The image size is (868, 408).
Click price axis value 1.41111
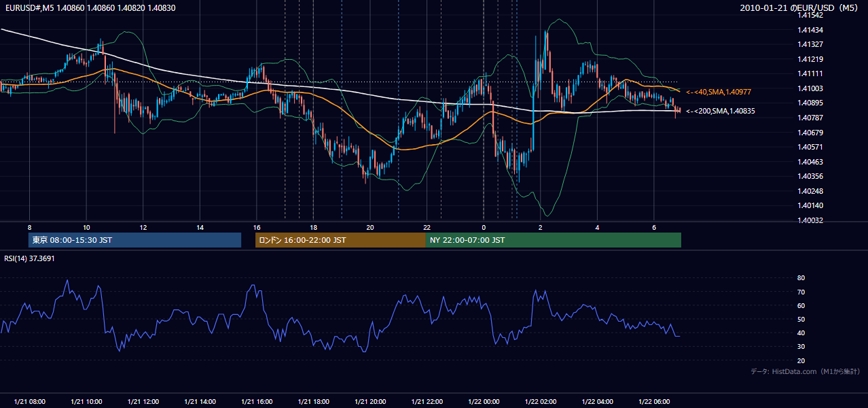coord(811,73)
